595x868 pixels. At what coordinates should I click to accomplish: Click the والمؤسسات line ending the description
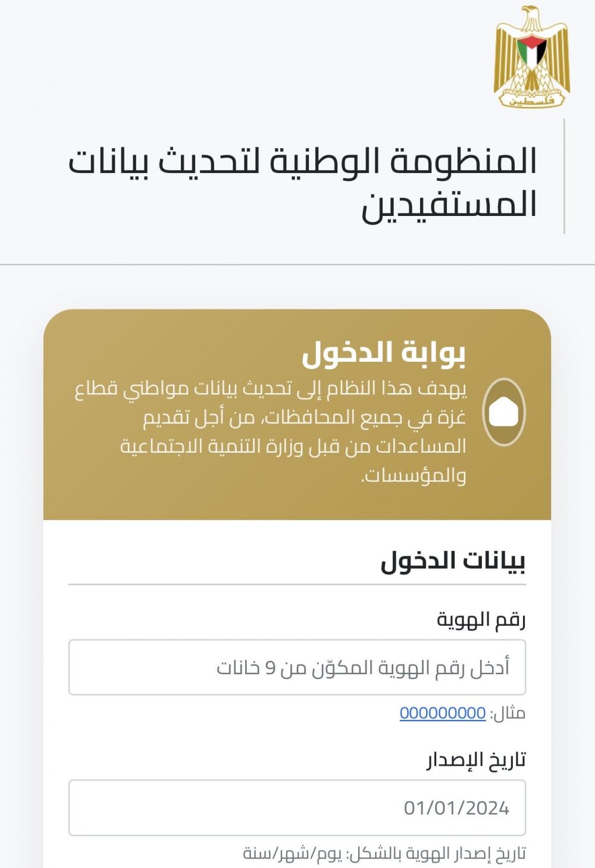414,476
